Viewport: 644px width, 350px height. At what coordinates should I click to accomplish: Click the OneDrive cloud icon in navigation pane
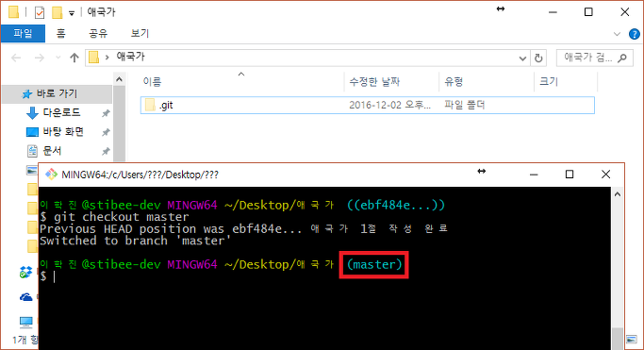point(25,297)
